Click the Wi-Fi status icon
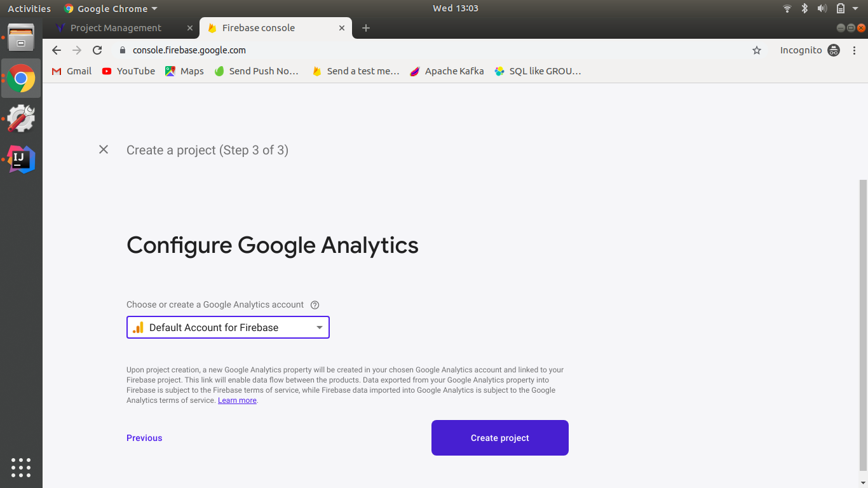This screenshot has width=868, height=488. click(787, 8)
